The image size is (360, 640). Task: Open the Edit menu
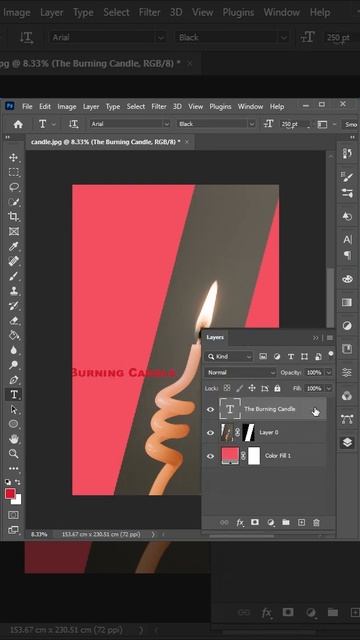[x=45, y=107]
